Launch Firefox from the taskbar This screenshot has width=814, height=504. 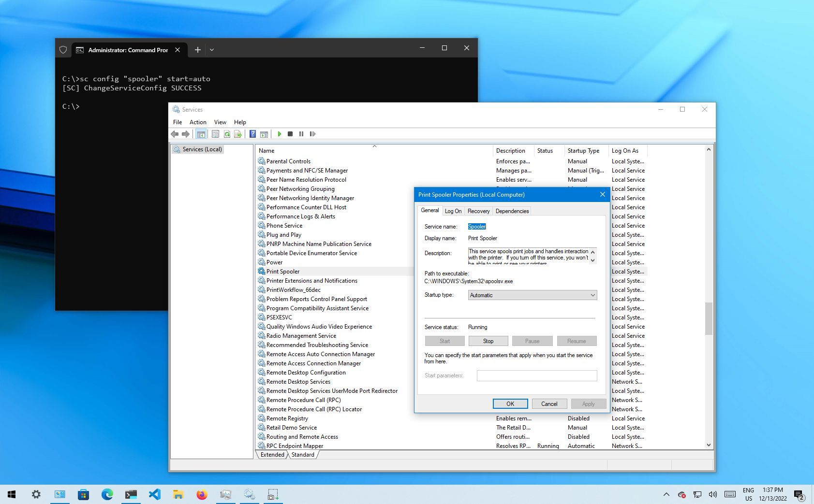[x=202, y=494]
